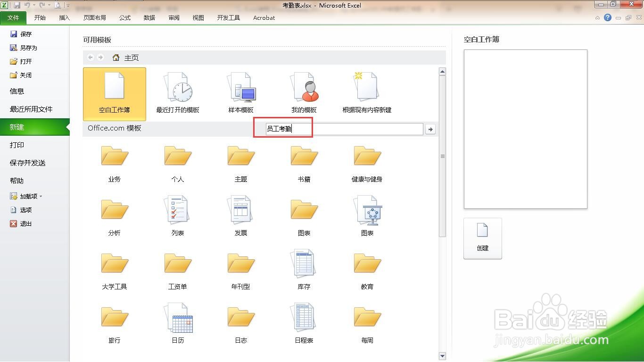Open the 教育 template folder
The image size is (644, 362).
[367, 271]
